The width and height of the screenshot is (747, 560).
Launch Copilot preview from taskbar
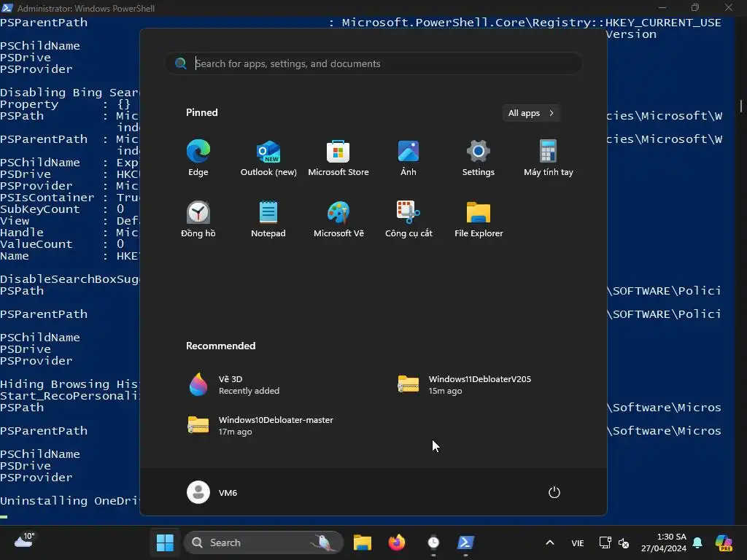tap(724, 542)
